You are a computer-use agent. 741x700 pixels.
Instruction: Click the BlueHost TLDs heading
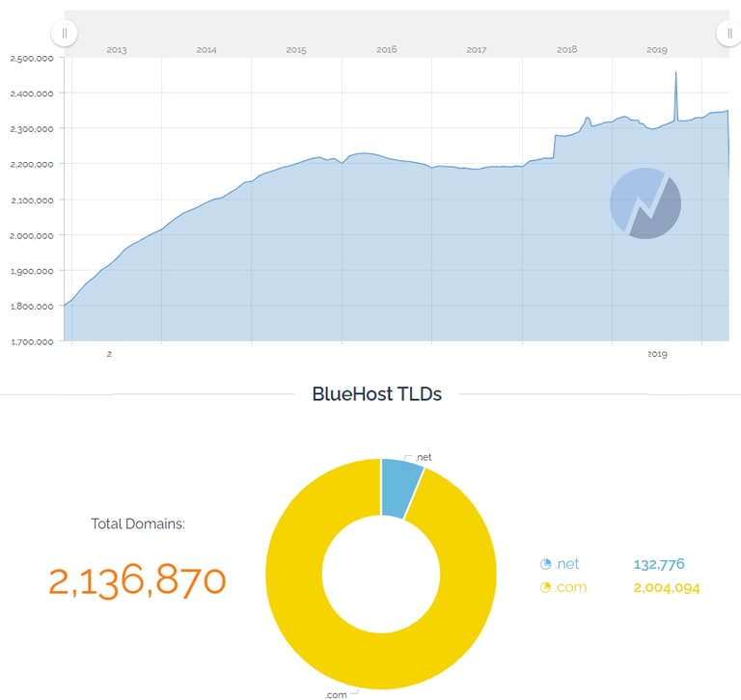click(376, 394)
